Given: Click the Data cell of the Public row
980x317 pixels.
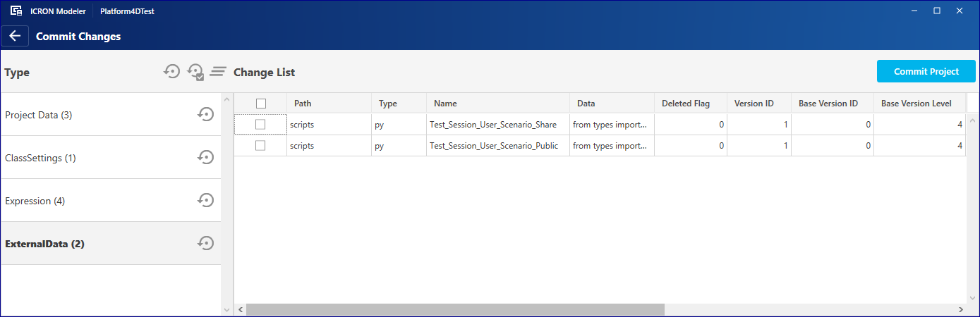Looking at the screenshot, I should click(612, 146).
